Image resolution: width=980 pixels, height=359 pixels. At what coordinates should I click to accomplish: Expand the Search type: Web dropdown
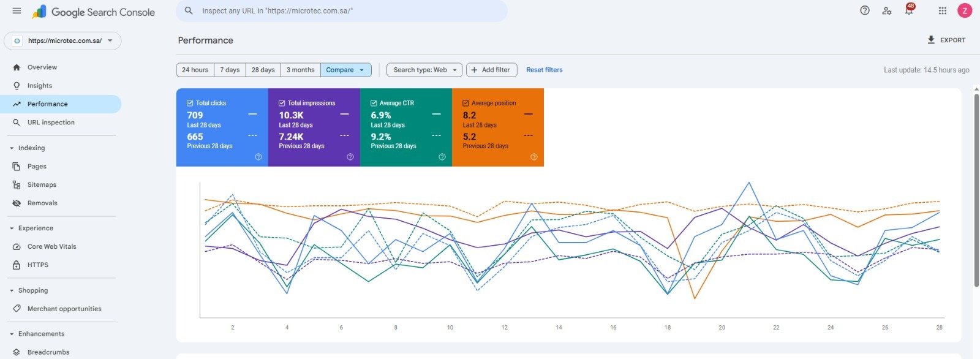(423, 70)
